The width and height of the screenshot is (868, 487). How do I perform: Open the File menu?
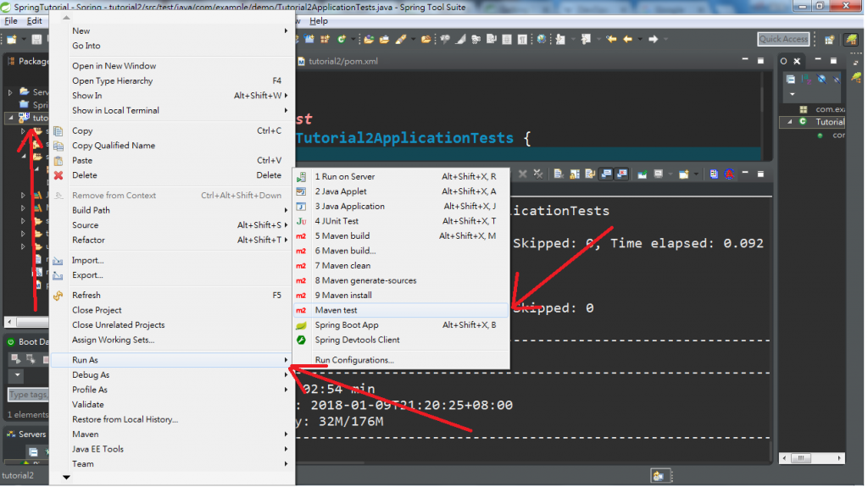pos(10,21)
